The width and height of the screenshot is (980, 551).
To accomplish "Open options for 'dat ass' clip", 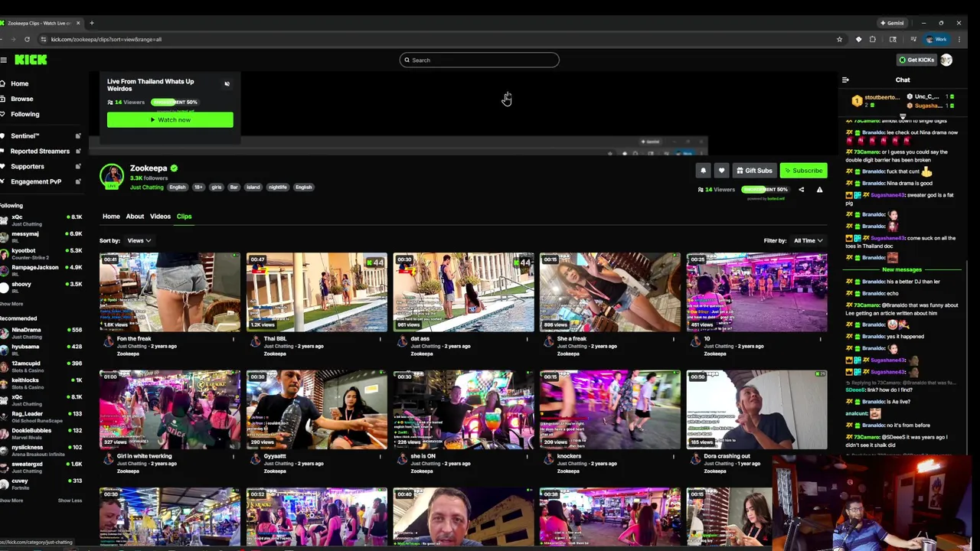I will (528, 339).
